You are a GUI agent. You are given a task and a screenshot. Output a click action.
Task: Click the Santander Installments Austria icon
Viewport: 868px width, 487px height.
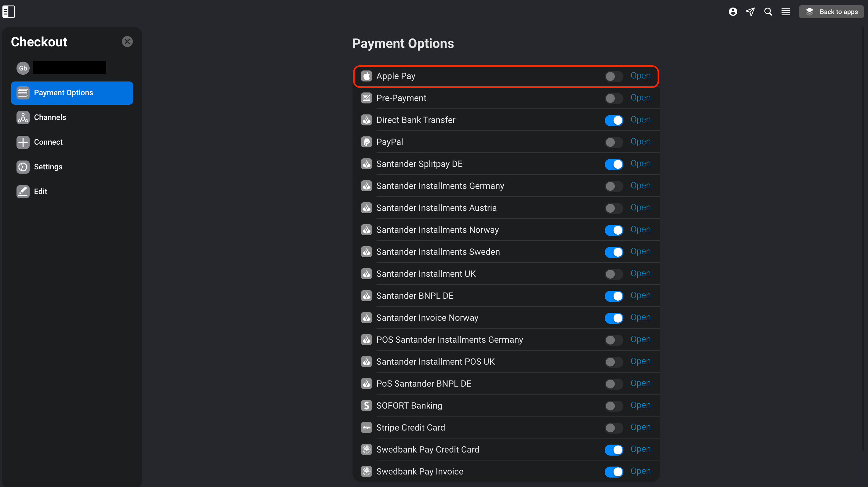pos(366,208)
